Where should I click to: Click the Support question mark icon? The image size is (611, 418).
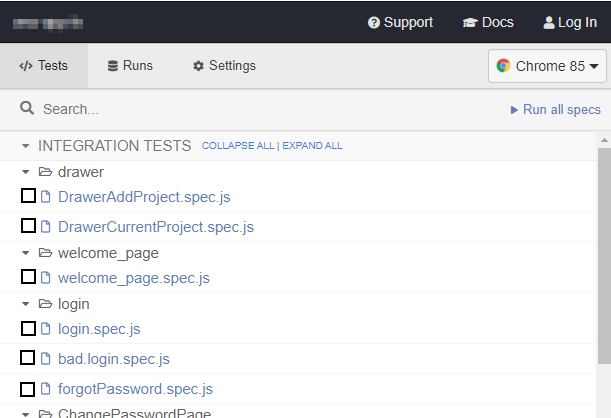(374, 23)
